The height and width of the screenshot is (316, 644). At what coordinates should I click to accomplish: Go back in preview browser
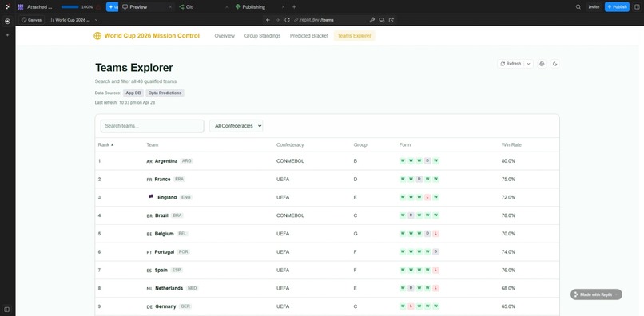coord(268,20)
